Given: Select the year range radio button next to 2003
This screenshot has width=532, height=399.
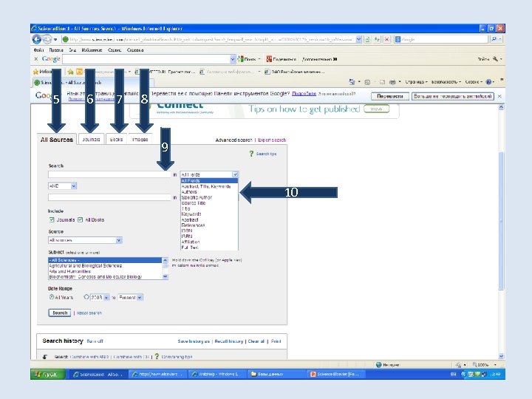Looking at the screenshot, I should 86,297.
